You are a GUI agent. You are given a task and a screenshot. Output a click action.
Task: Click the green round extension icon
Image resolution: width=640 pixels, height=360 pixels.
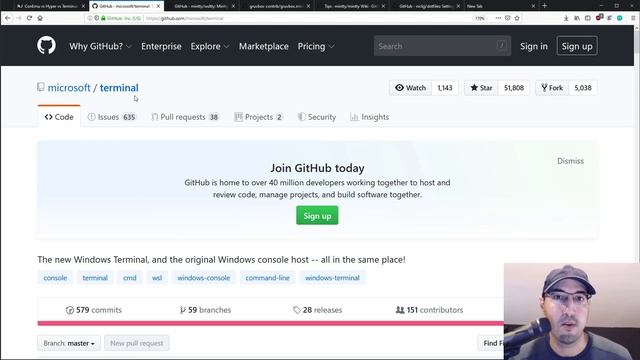tap(620, 18)
